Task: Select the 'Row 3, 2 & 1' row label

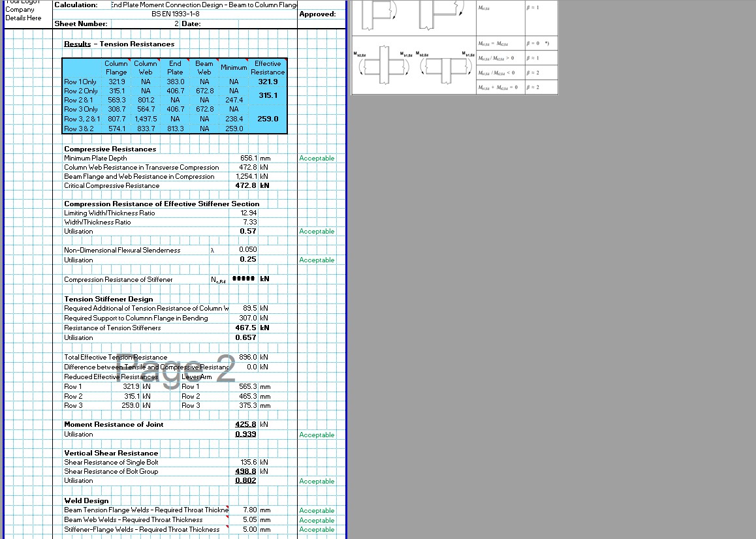Action: pos(82,119)
